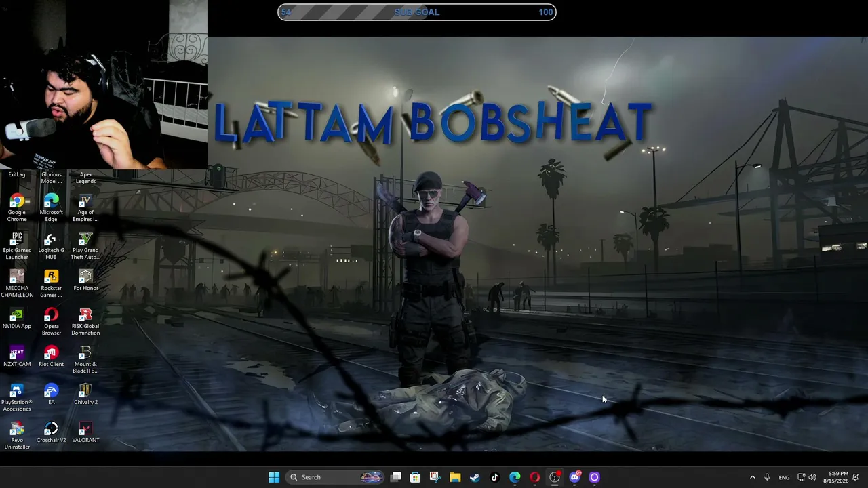This screenshot has width=868, height=488.
Task: Click the NZXT CAM desktop icon
Action: (x=17, y=356)
